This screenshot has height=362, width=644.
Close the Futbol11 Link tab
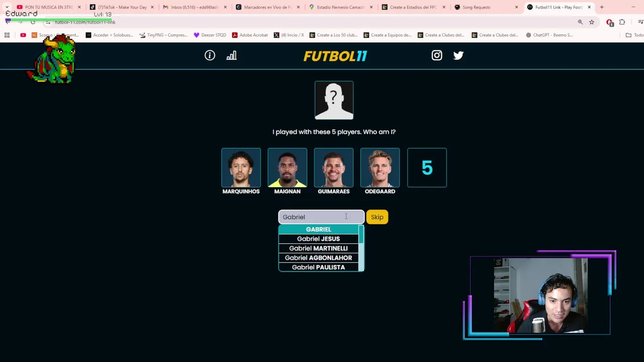point(589,7)
